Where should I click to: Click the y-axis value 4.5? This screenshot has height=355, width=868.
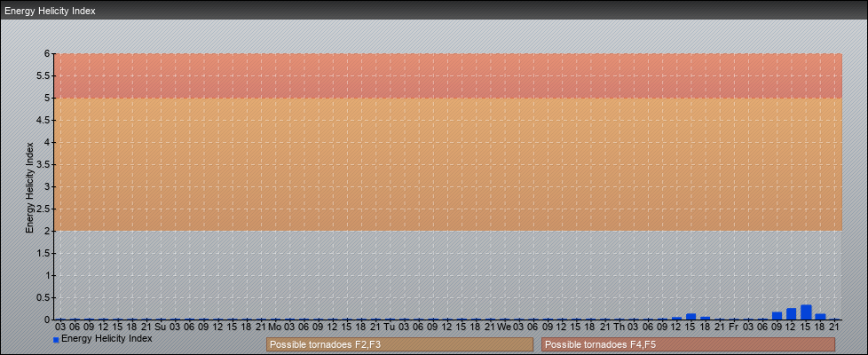(x=43, y=120)
